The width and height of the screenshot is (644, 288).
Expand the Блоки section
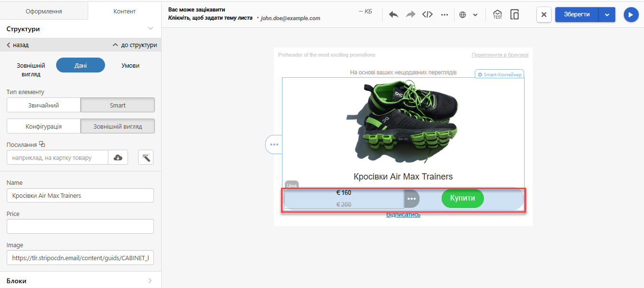[x=150, y=281]
